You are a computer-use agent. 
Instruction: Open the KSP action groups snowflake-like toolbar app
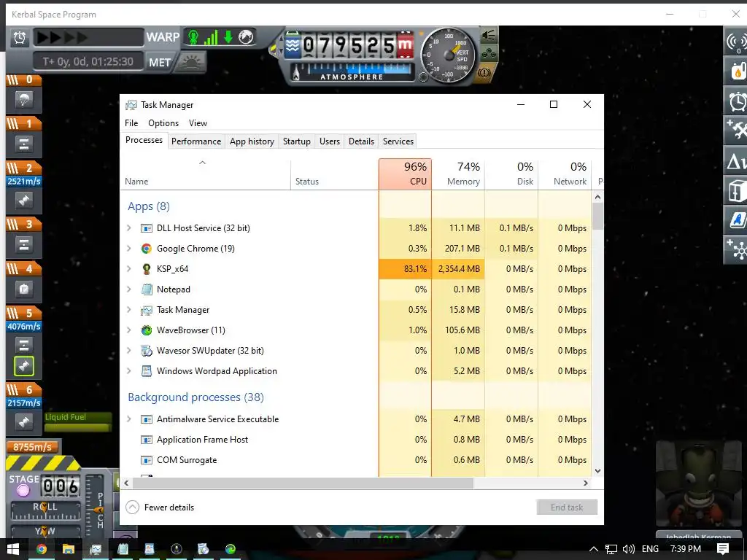pos(737,249)
